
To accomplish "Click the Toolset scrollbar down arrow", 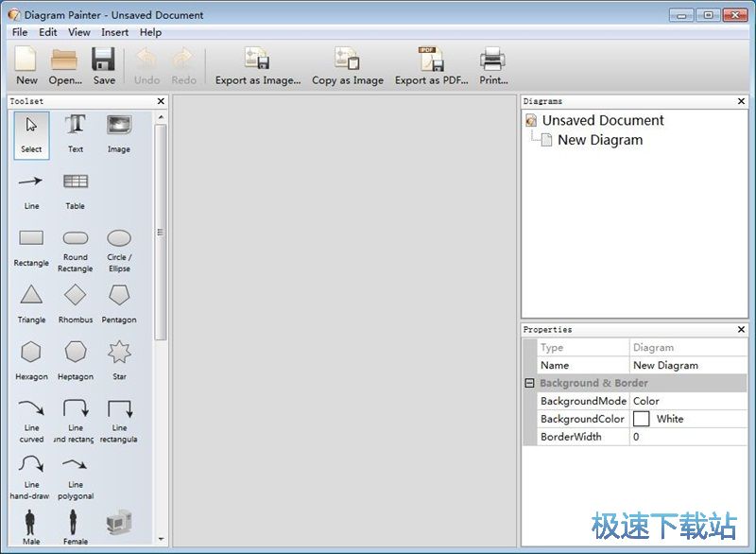I will tap(161, 539).
